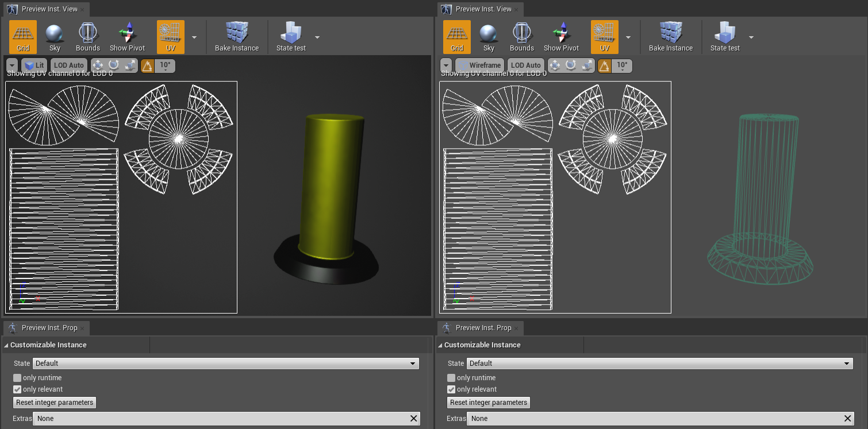Open State test dropdown arrow in left toolbar
Image resolution: width=868 pixels, height=429 pixels.
pyautogui.click(x=317, y=37)
